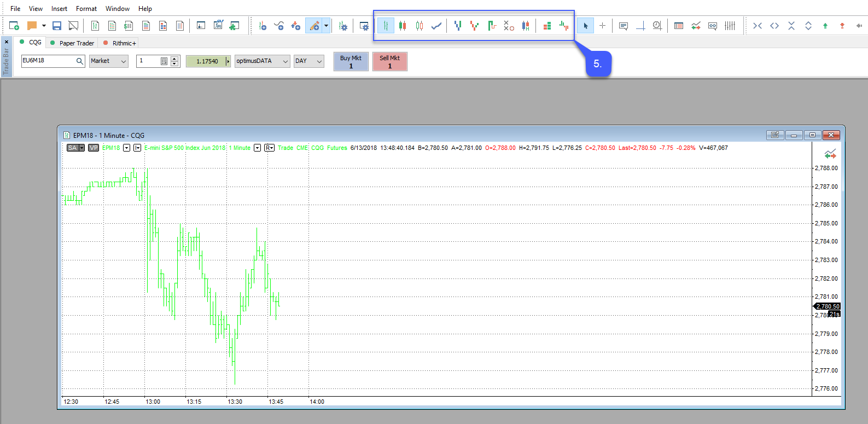The width and height of the screenshot is (868, 424).
Task: Open the bar-type 'I' dropdown in chart header
Action: click(137, 148)
